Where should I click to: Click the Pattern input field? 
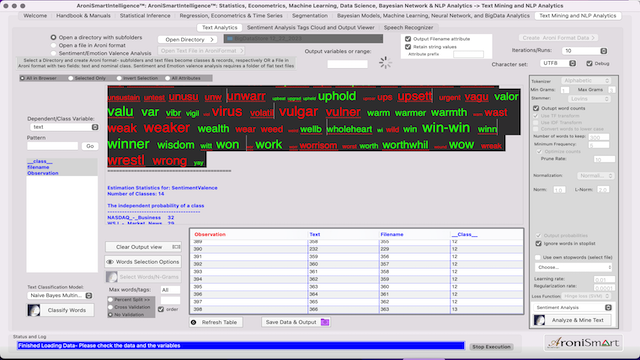coord(53,146)
